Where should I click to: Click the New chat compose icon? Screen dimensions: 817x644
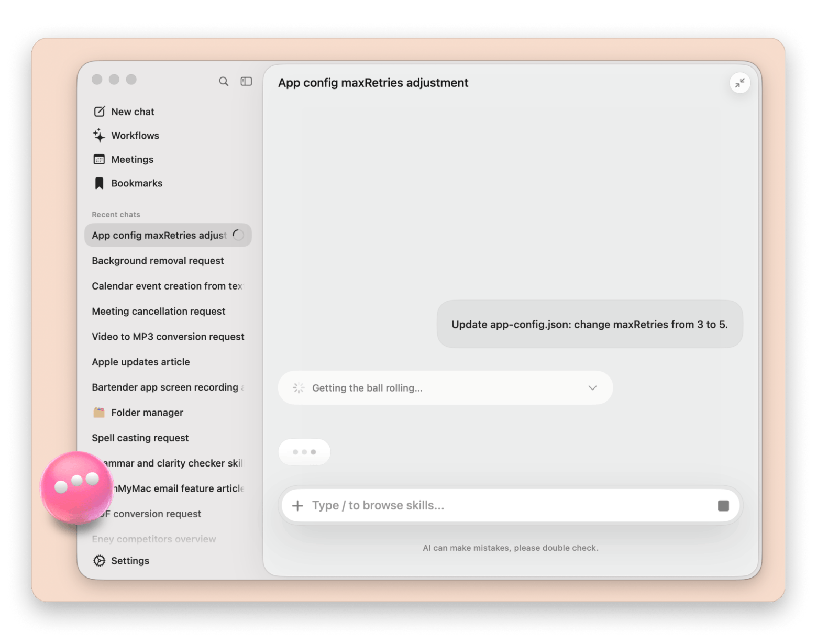tap(99, 112)
